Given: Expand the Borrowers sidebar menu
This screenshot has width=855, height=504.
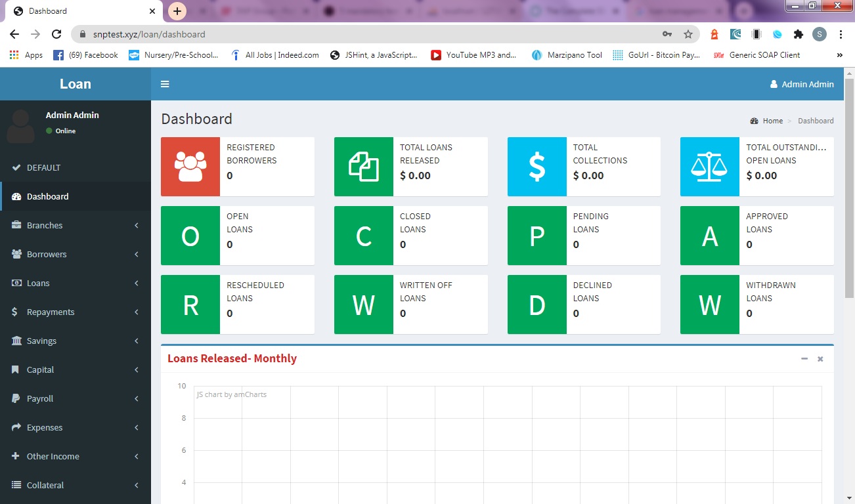Looking at the screenshot, I should coord(76,254).
